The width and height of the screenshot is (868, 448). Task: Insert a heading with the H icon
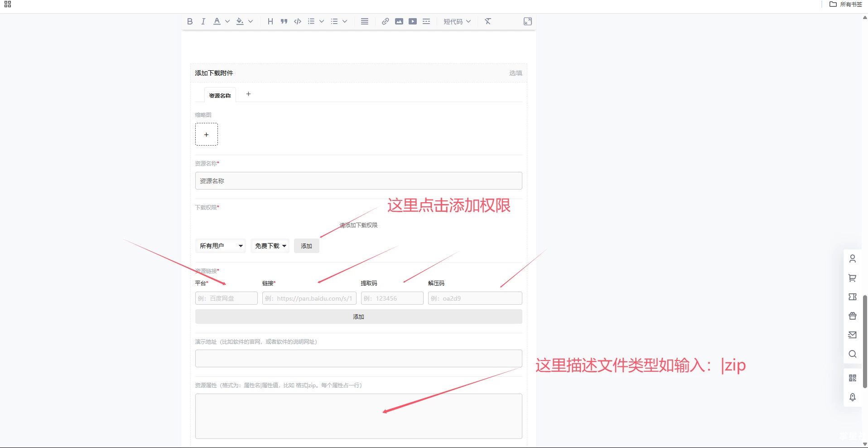270,21
